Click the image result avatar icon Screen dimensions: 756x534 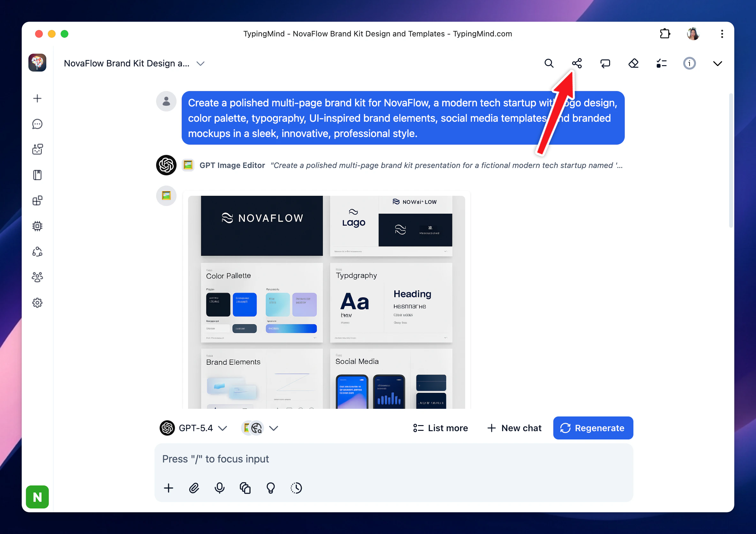166,196
